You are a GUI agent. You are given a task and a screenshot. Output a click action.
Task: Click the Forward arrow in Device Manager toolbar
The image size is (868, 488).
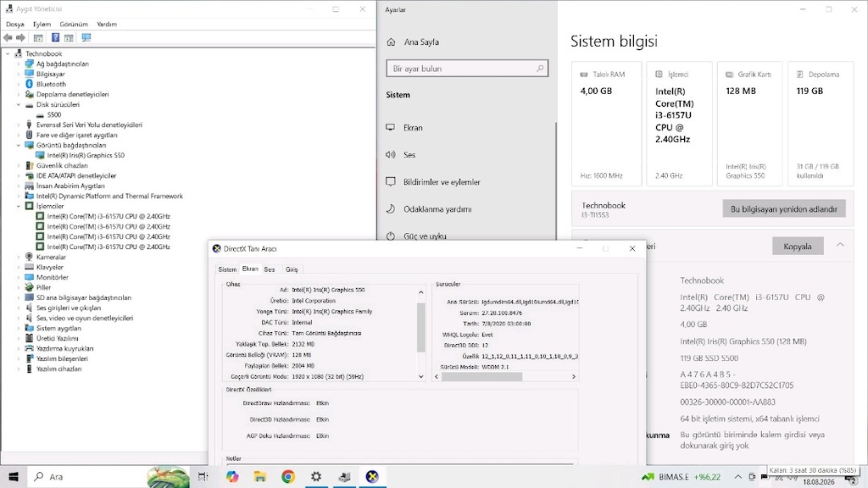point(20,37)
